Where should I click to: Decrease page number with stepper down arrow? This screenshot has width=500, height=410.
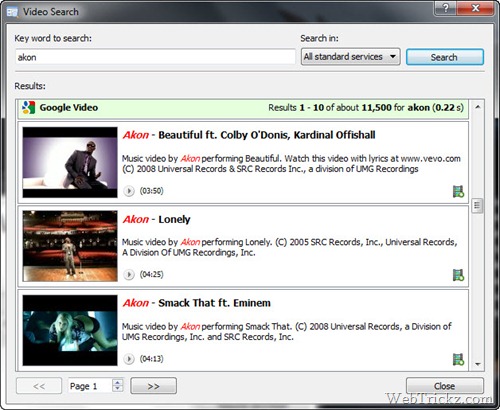click(x=118, y=389)
